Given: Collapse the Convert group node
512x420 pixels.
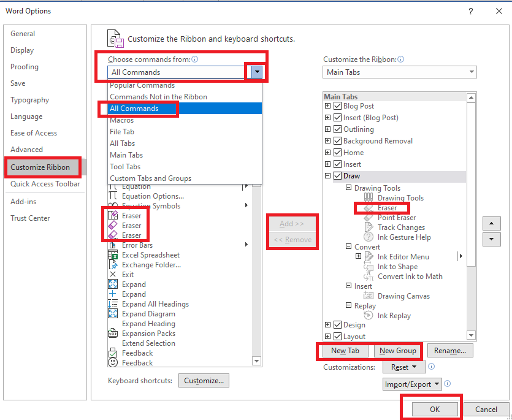Looking at the screenshot, I should 349,246.
